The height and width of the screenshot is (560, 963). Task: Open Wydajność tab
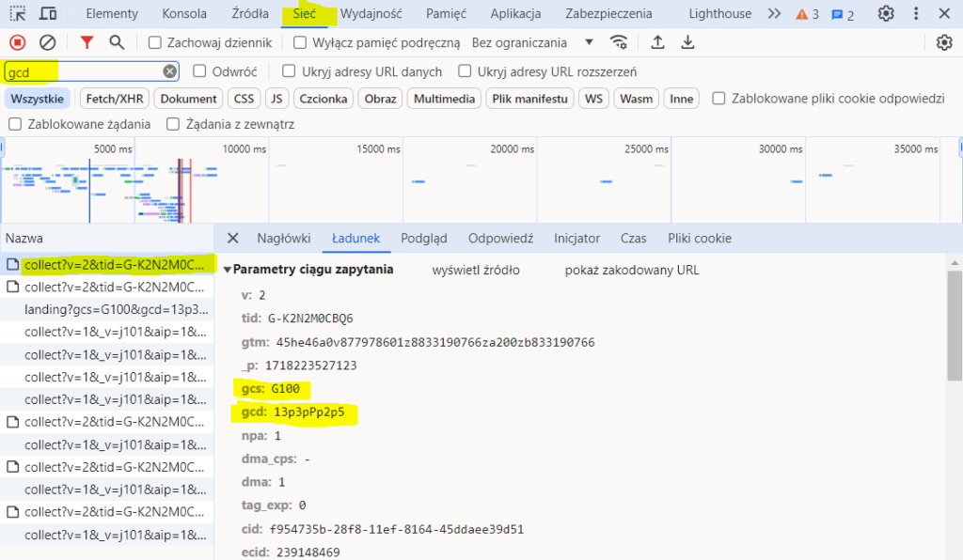[x=371, y=13]
